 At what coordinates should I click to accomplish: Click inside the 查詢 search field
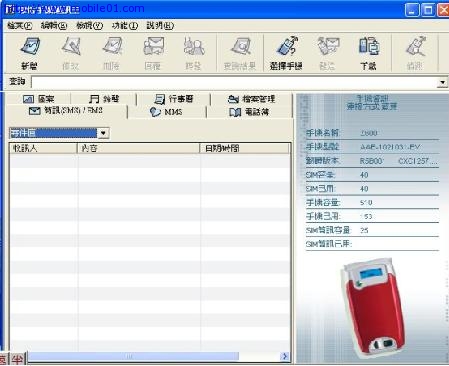(234, 82)
